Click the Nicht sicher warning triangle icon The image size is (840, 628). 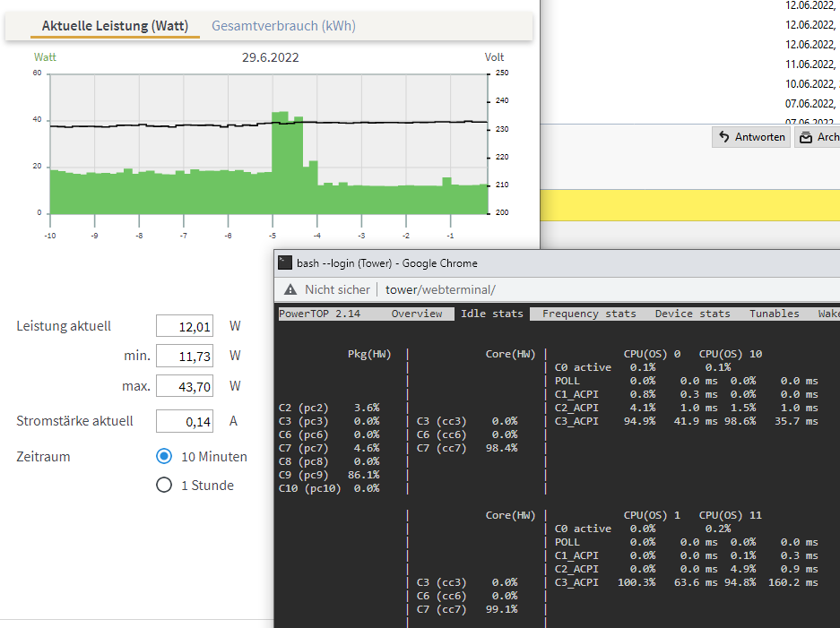click(x=290, y=289)
